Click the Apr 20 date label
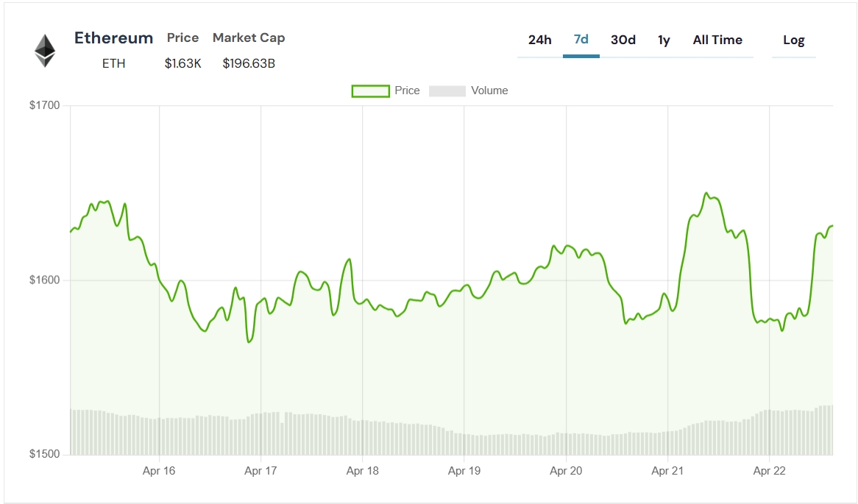The image size is (858, 504). [x=566, y=471]
